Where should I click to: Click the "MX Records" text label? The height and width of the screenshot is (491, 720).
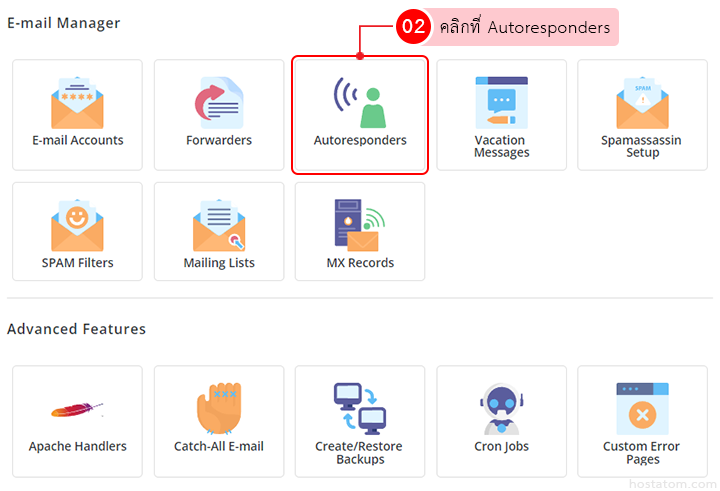(360, 263)
